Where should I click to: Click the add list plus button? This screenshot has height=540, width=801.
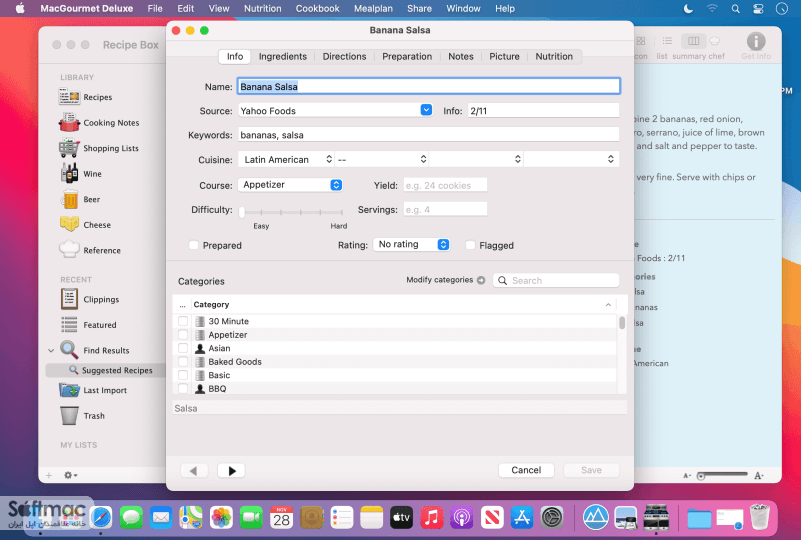coord(49,475)
